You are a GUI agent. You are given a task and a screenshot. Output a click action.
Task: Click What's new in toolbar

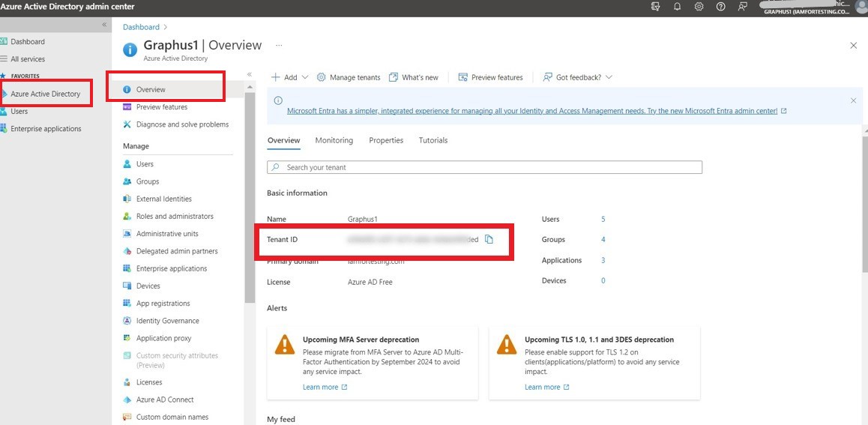point(414,77)
